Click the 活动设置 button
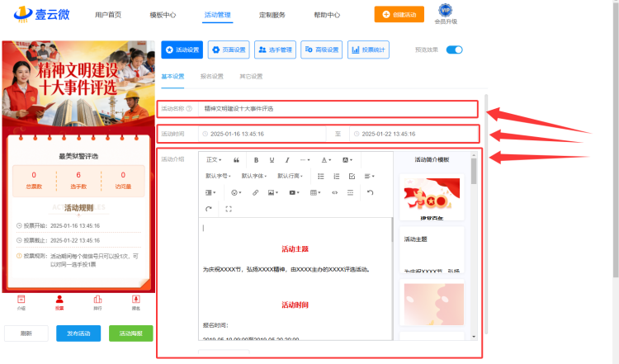This screenshot has height=364, width=619. tap(182, 50)
